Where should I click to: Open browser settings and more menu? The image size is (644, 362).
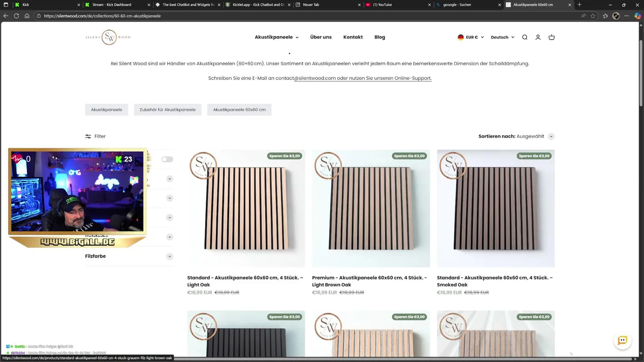(x=627, y=16)
